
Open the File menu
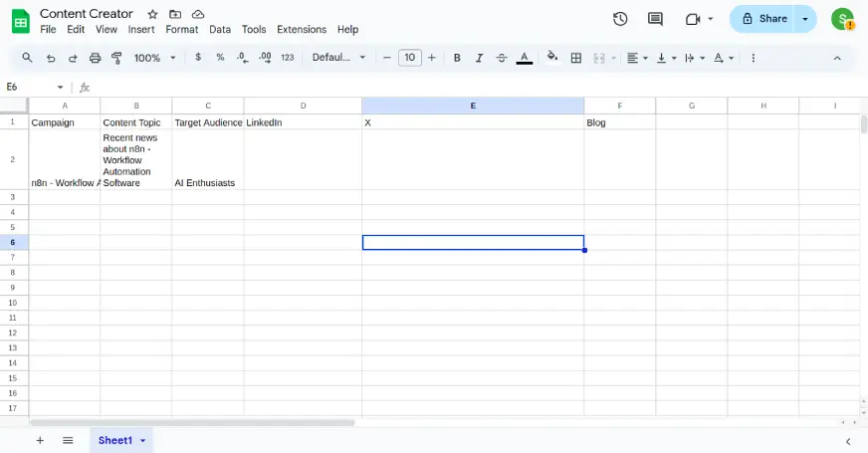[x=48, y=29]
